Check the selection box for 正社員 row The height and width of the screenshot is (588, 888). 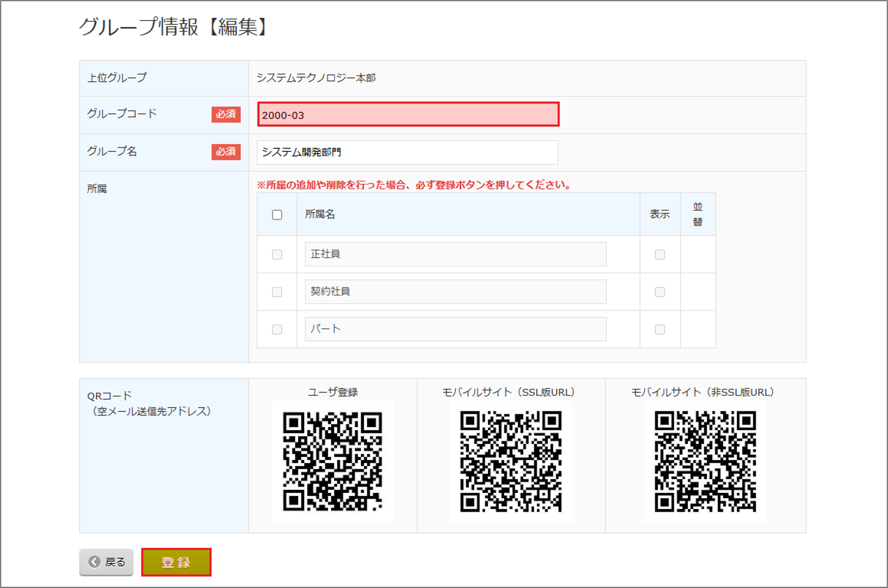[277, 254]
